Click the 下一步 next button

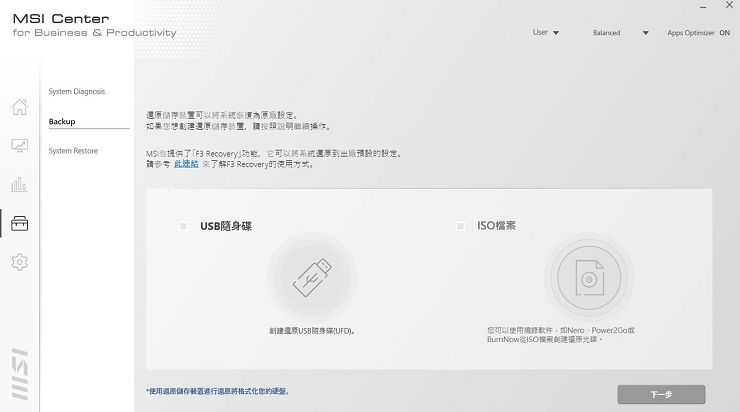click(661, 394)
